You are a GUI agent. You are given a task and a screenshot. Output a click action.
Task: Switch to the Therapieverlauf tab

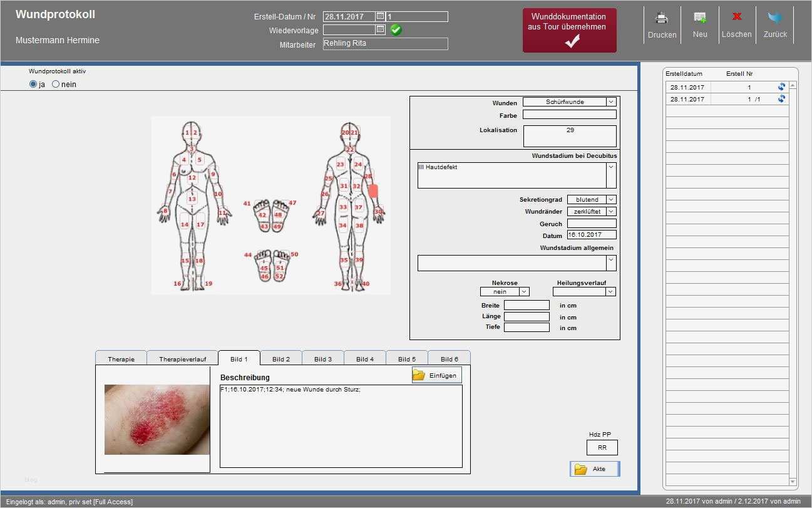tap(182, 359)
